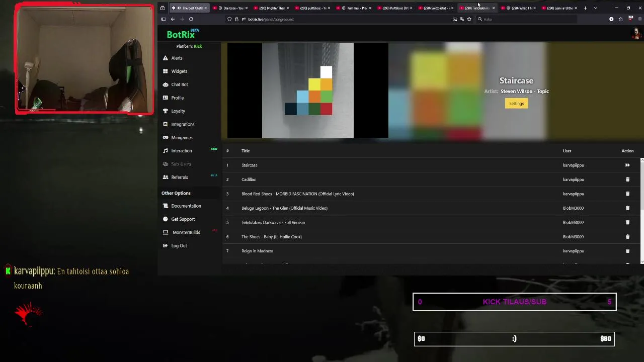Viewport: 644px width, 362px height.
Task: Switch to the Brighter Than tab
Action: [271, 8]
